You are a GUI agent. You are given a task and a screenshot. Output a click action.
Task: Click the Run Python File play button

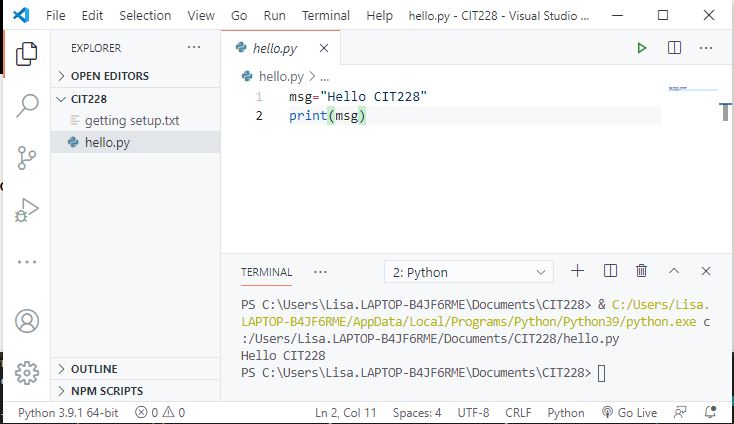click(x=642, y=48)
